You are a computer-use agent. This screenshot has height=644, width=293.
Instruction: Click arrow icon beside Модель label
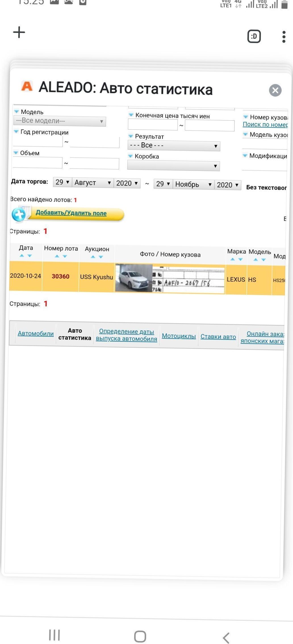[x=17, y=111]
